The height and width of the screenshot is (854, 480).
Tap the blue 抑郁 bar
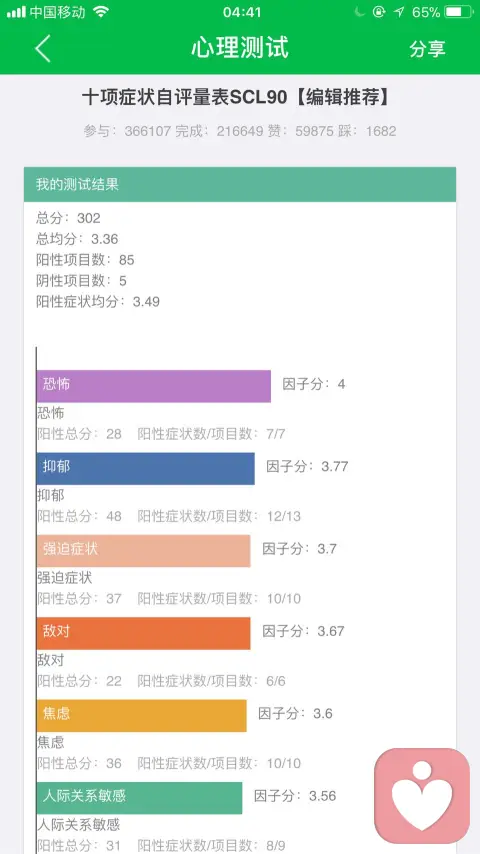pos(145,468)
